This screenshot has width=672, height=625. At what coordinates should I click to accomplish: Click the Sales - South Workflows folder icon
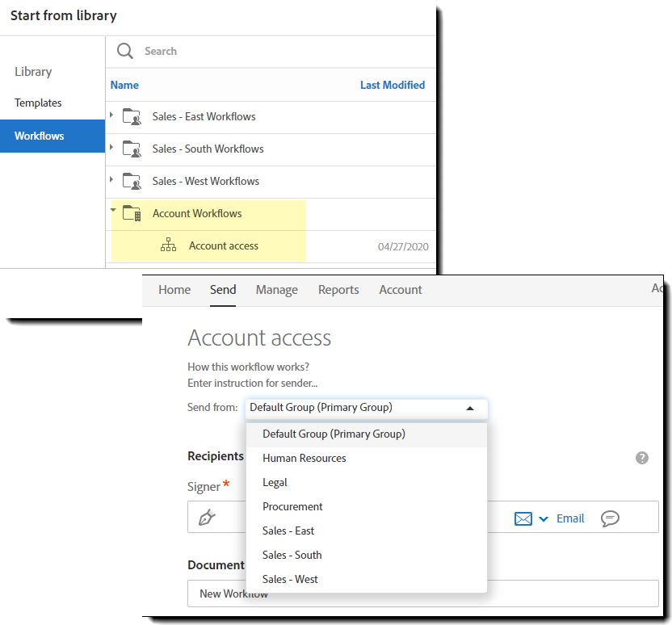(132, 149)
